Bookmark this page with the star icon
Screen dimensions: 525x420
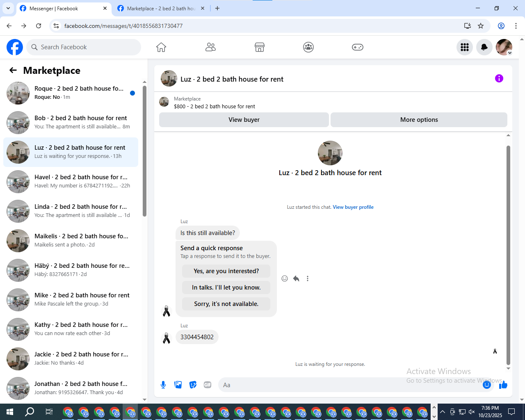point(481,26)
